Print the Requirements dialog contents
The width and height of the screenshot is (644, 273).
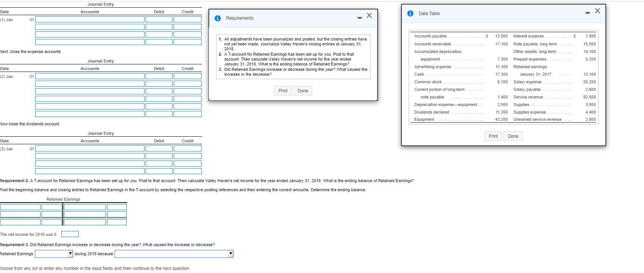[x=283, y=91]
